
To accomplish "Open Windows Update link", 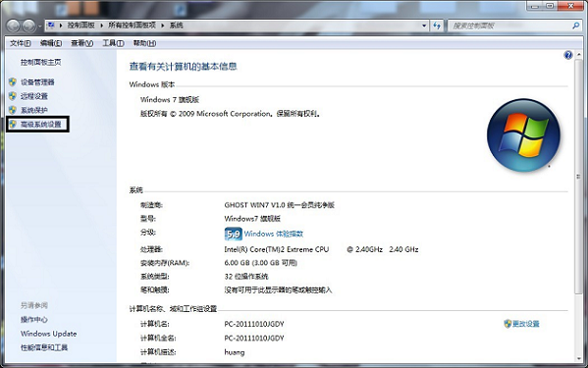I will coord(49,334).
